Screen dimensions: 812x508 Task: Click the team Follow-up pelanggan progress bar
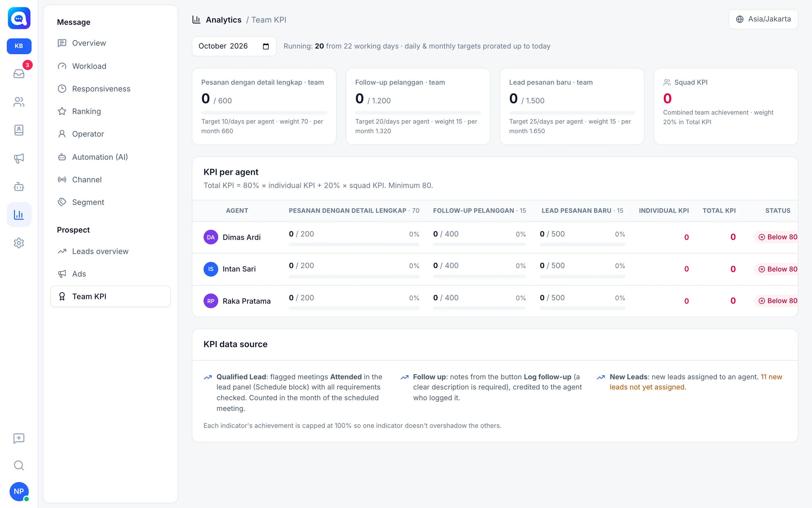(x=418, y=113)
